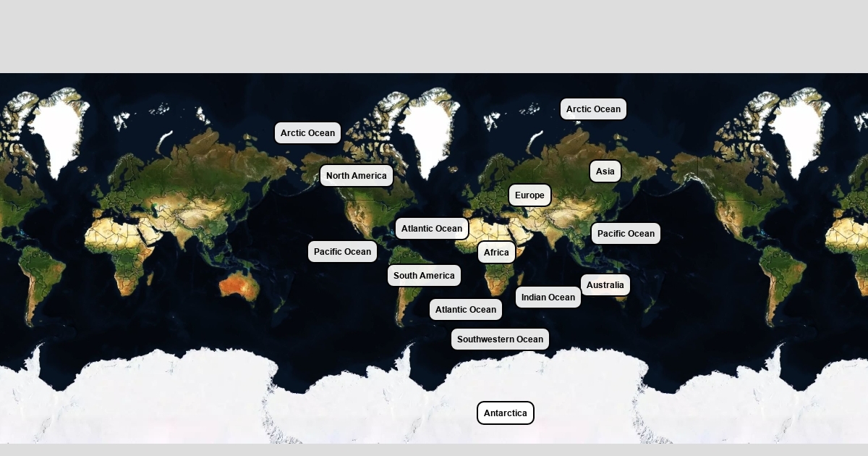Click the gray blank bar above map
868x456 pixels.
click(434, 36)
